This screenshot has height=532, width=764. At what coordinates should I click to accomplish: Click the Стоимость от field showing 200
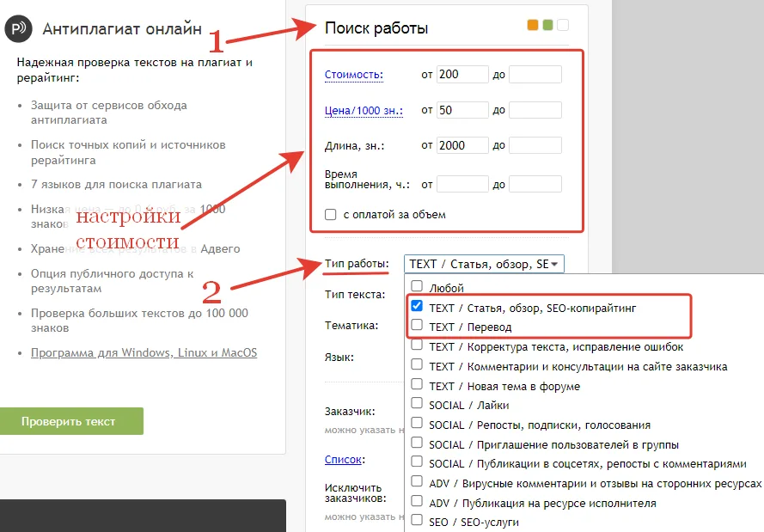[x=461, y=75]
